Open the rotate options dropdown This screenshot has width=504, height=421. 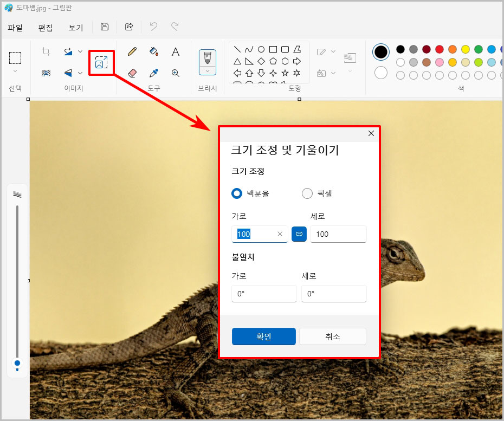(x=79, y=51)
